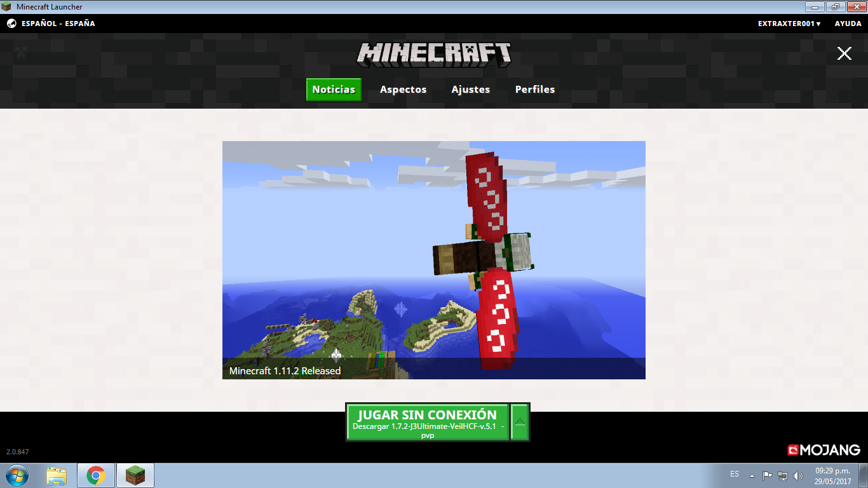
Task: Expand the EXTRAXTER001 account dropdown
Action: pyautogui.click(x=789, y=24)
